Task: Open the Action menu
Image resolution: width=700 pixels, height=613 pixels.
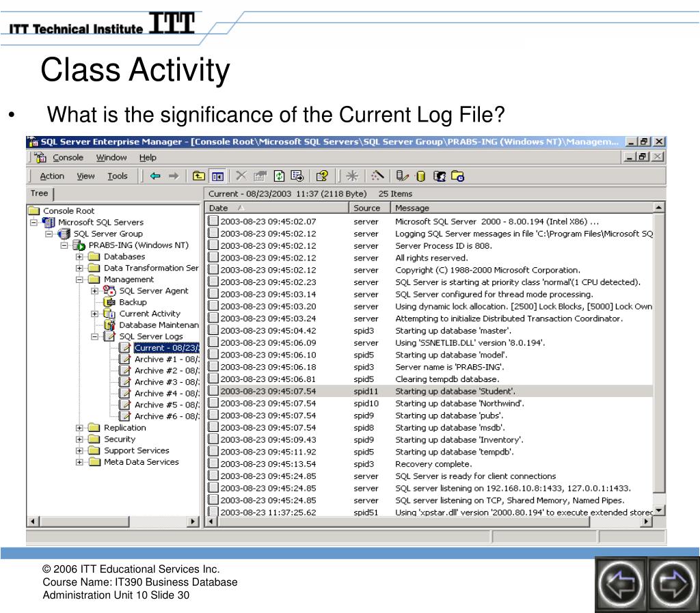Action: pos(52,176)
